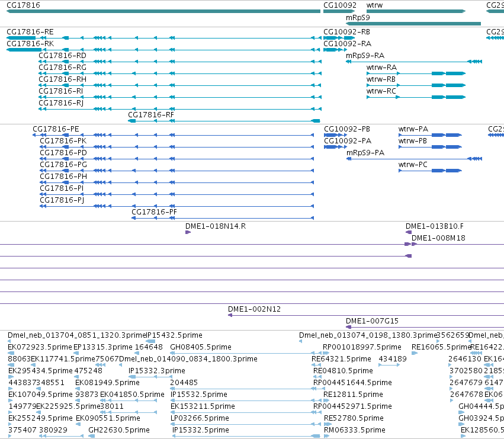Select EST EP13315.3prime
Image resolution: width=504 pixels, height=439 pixels.
(103, 347)
